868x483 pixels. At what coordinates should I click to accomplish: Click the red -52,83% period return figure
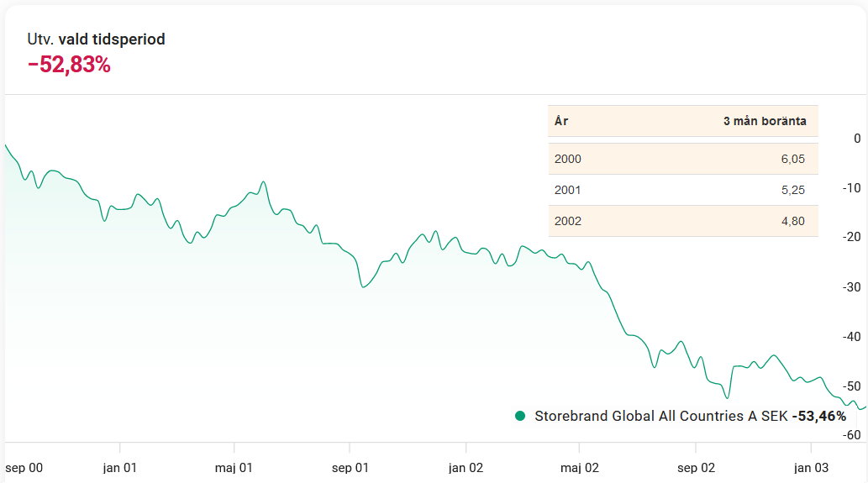coord(69,65)
